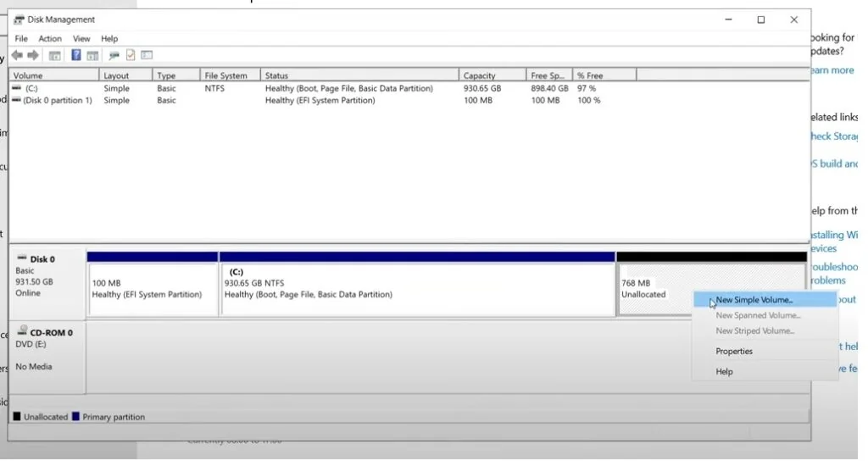The image size is (868, 466).
Task: Open the Help menu in menu bar
Action: [x=109, y=39]
